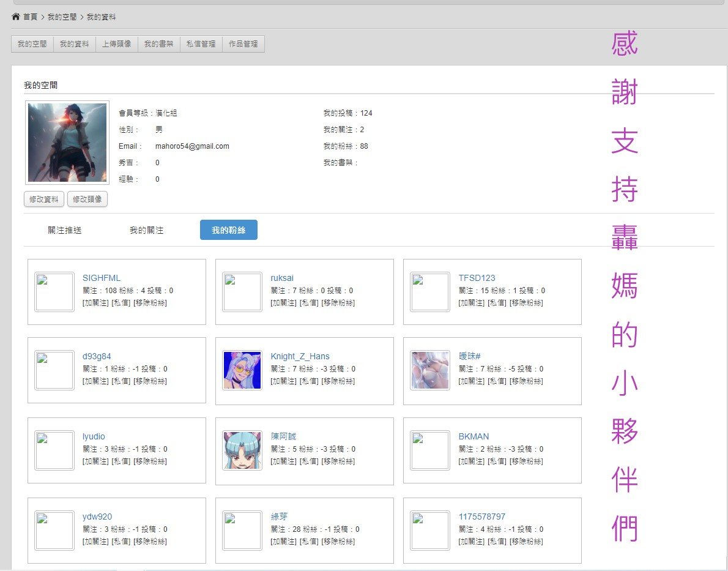Click 移除粉絲 for 陳阿誠

click(x=338, y=461)
